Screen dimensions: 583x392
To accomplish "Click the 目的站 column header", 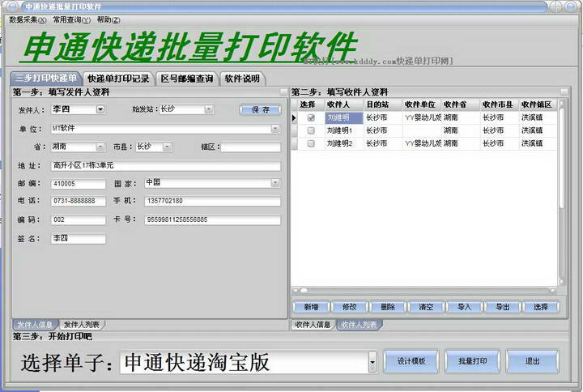I will click(383, 104).
